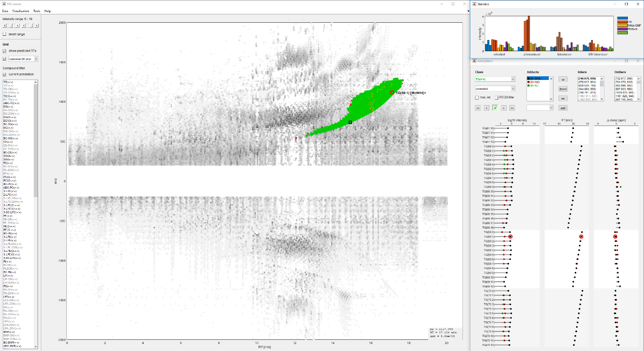Jump to last annotation with >> button
This screenshot has width=644, height=351.
point(512,108)
